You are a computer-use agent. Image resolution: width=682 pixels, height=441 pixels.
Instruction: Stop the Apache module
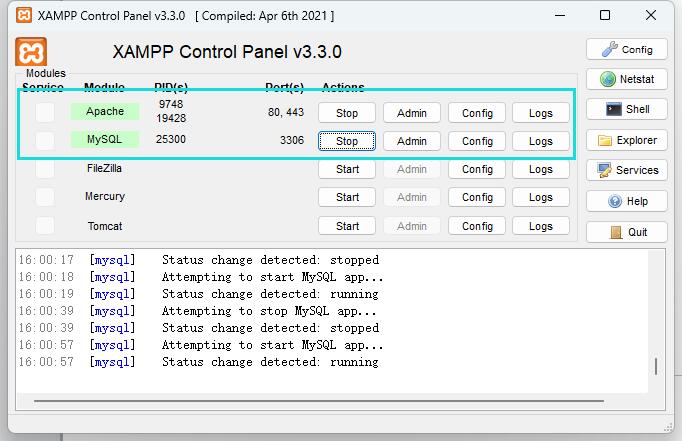[x=347, y=113]
